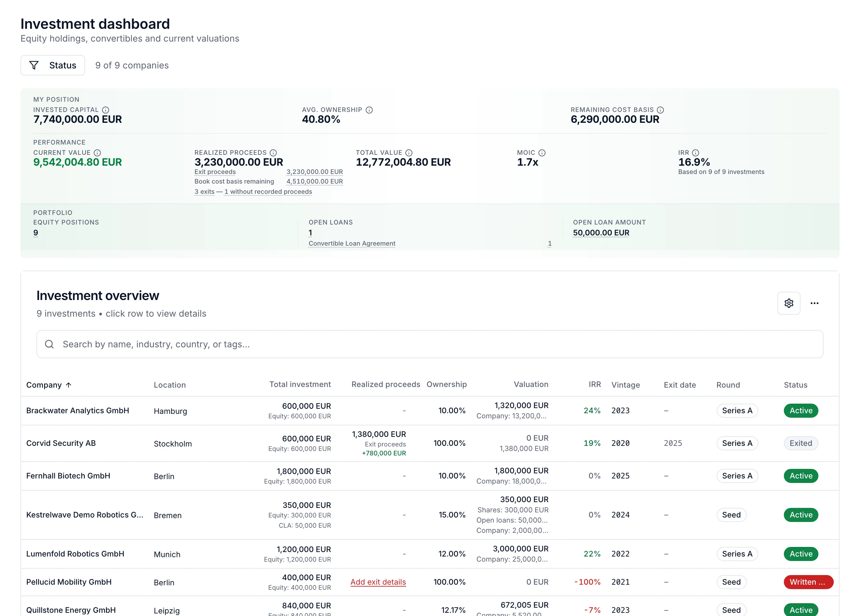The image size is (860, 616).
Task: Click '1 without recorded proceeds' link
Action: tap(268, 192)
